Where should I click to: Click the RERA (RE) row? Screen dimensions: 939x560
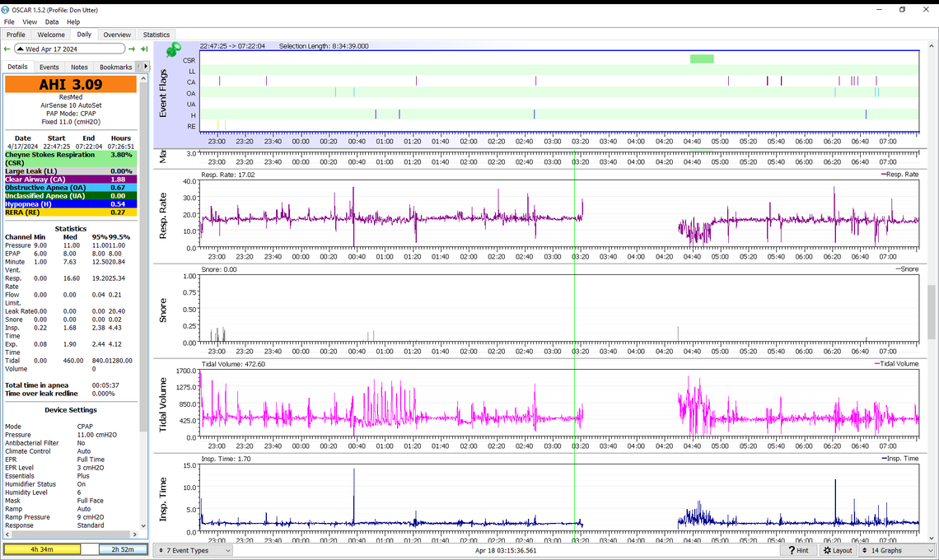pyautogui.click(x=71, y=212)
